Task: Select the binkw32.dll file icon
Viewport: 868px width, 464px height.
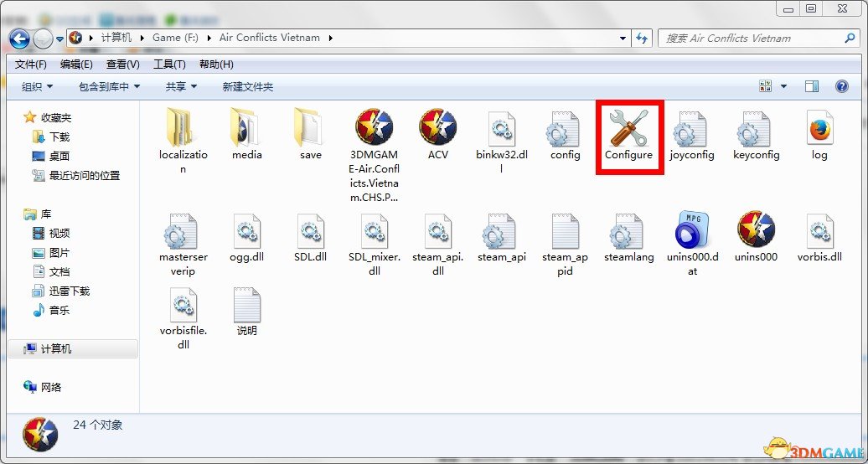Action: pos(502,128)
